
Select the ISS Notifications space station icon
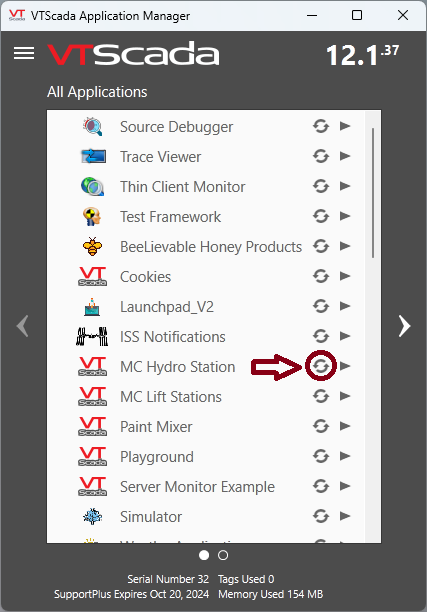pos(92,336)
